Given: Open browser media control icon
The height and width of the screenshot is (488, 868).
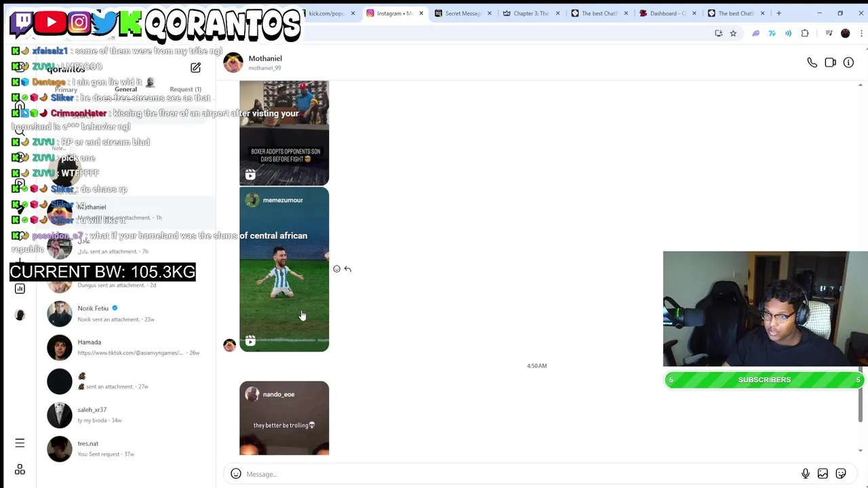Looking at the screenshot, I should 829,33.
